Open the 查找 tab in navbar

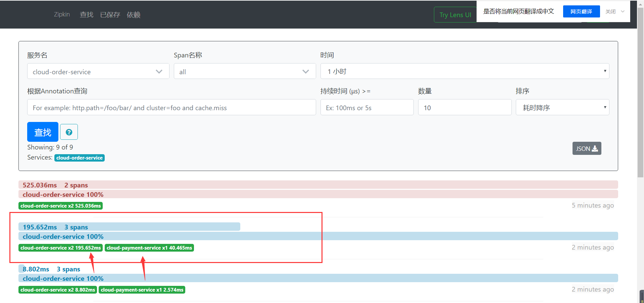tap(87, 15)
